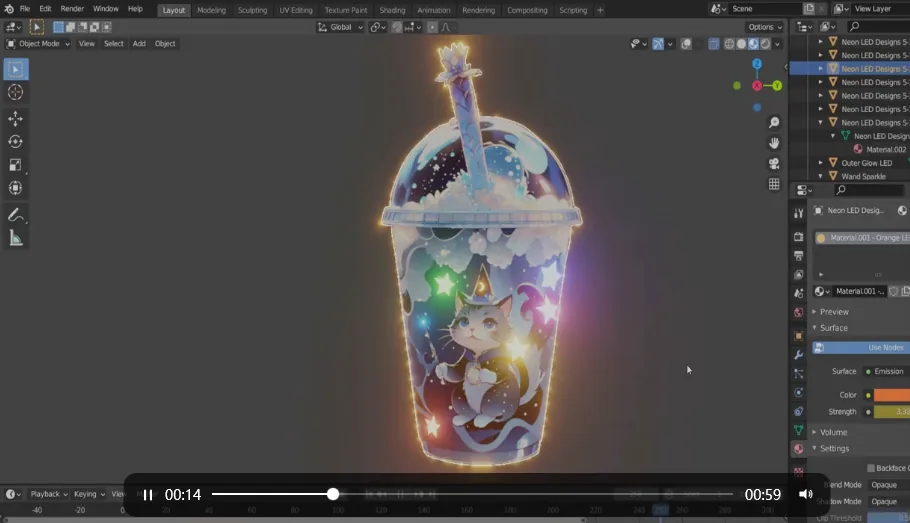This screenshot has height=523, width=910.
Task: Click the orange emission Color swatch
Action: pyautogui.click(x=892, y=395)
